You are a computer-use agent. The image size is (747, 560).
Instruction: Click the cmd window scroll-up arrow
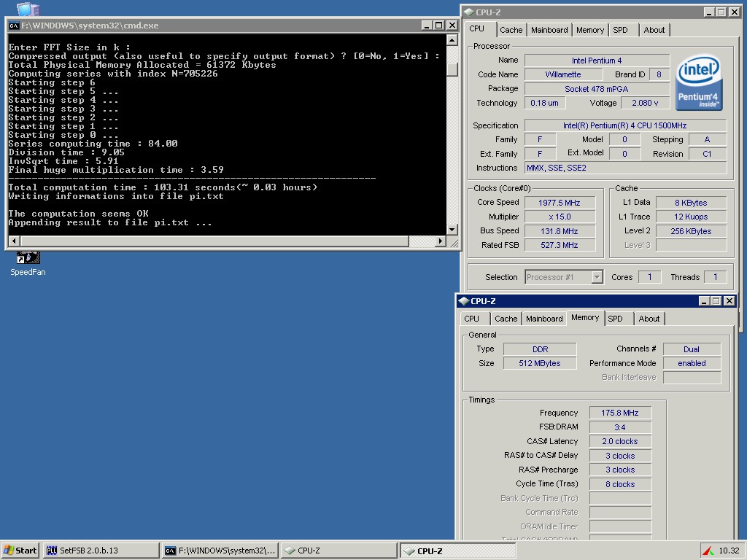click(452, 40)
